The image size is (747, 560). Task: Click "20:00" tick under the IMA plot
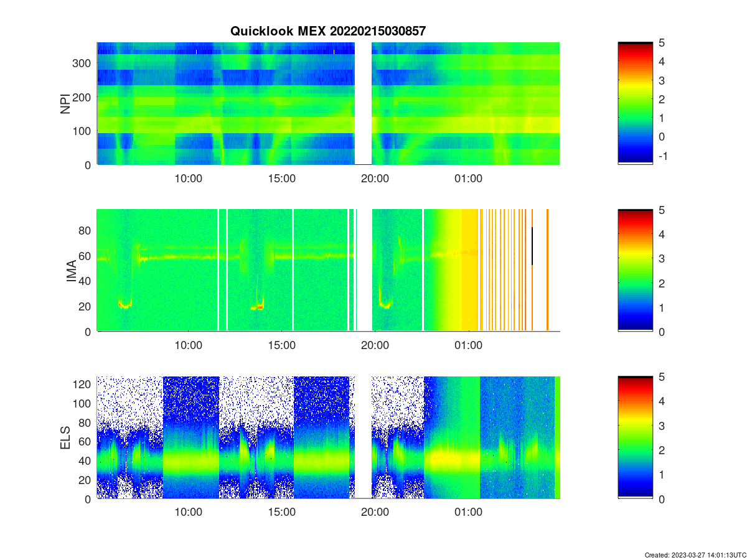coord(375,345)
